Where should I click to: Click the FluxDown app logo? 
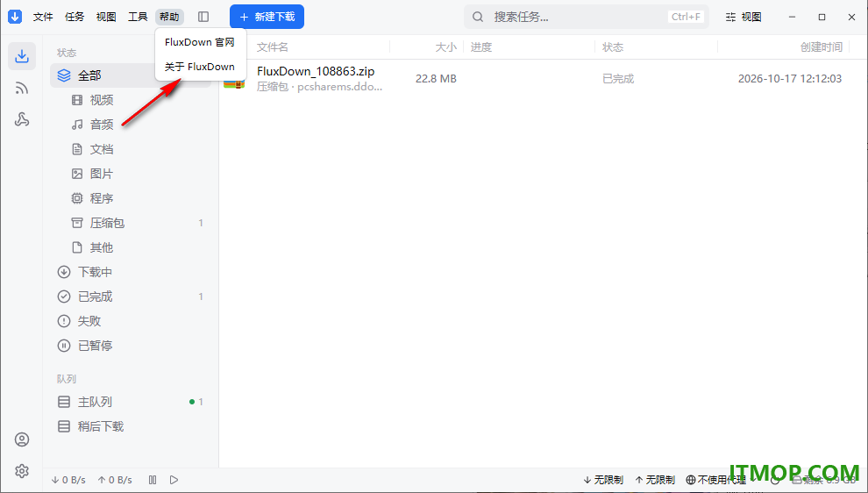click(x=15, y=17)
